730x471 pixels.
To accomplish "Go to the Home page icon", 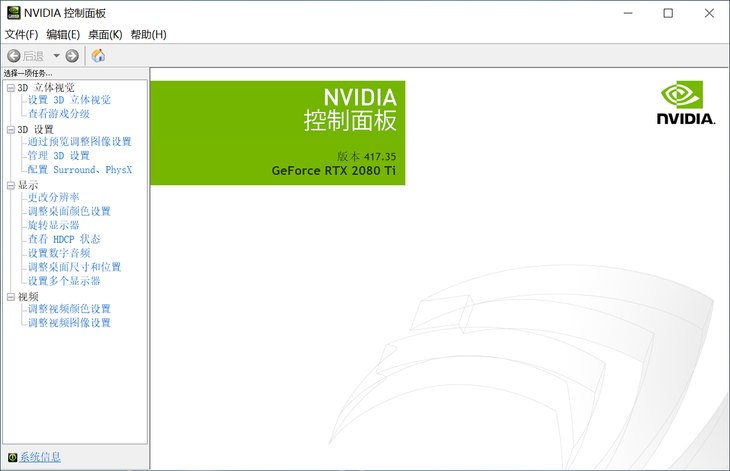I will point(98,56).
